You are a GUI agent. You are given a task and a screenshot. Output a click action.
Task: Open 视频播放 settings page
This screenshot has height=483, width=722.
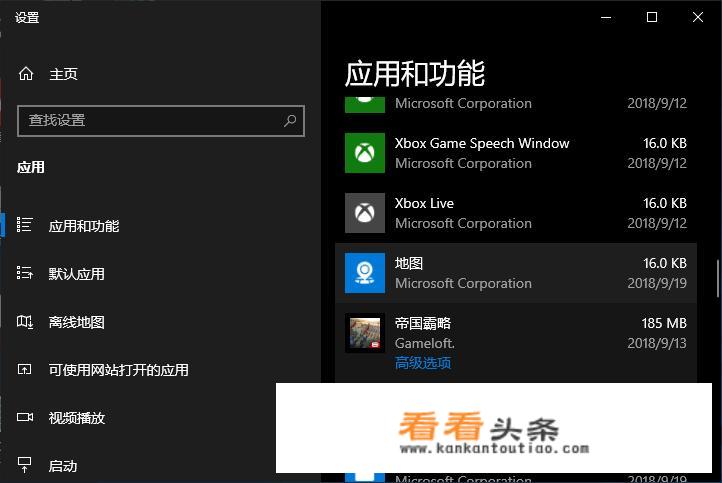coord(76,418)
